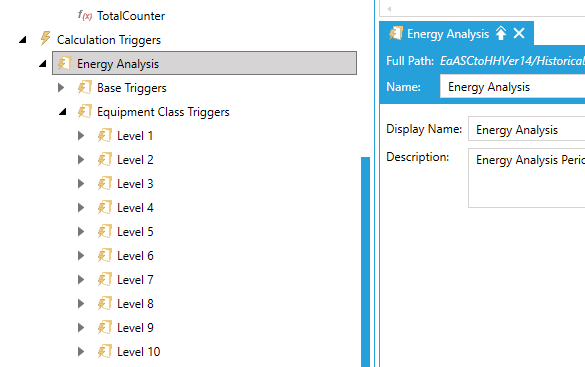Click the TotalCounter function icon
This screenshot has width=585, height=367.
pos(85,15)
